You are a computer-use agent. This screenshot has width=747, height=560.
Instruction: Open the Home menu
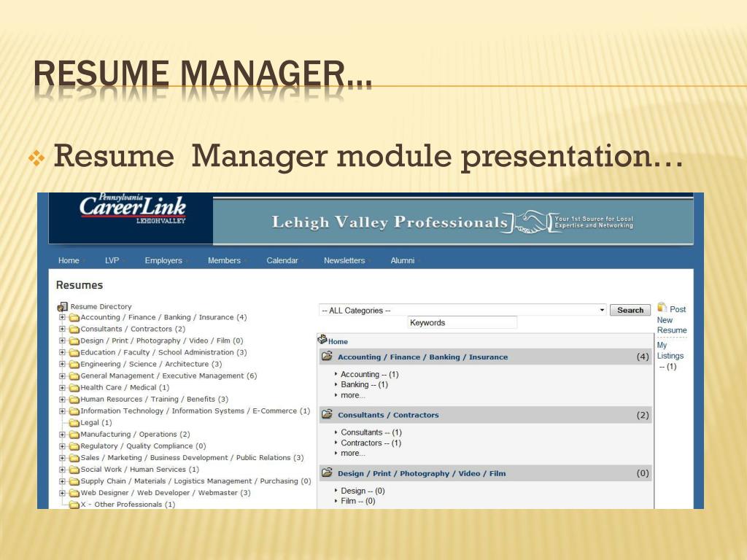(69, 260)
